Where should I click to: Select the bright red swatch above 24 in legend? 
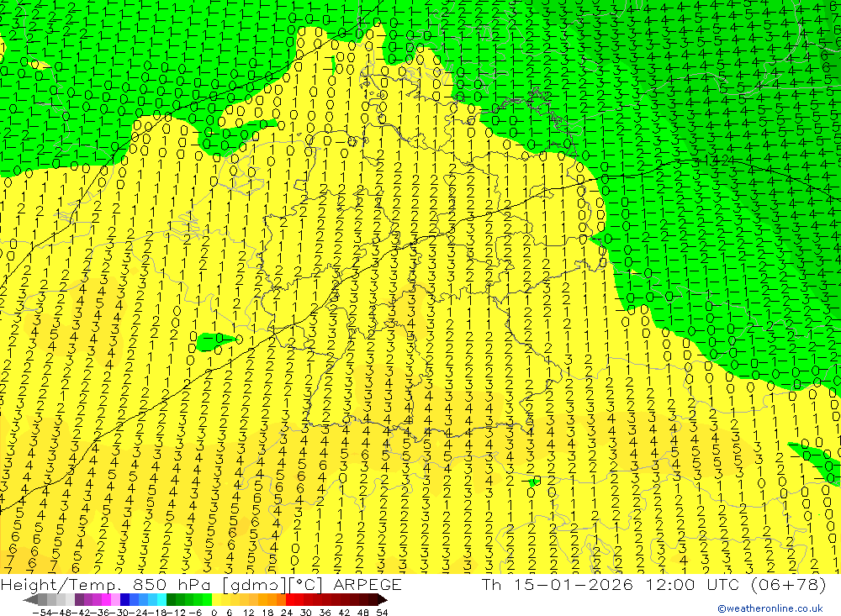click(290, 600)
